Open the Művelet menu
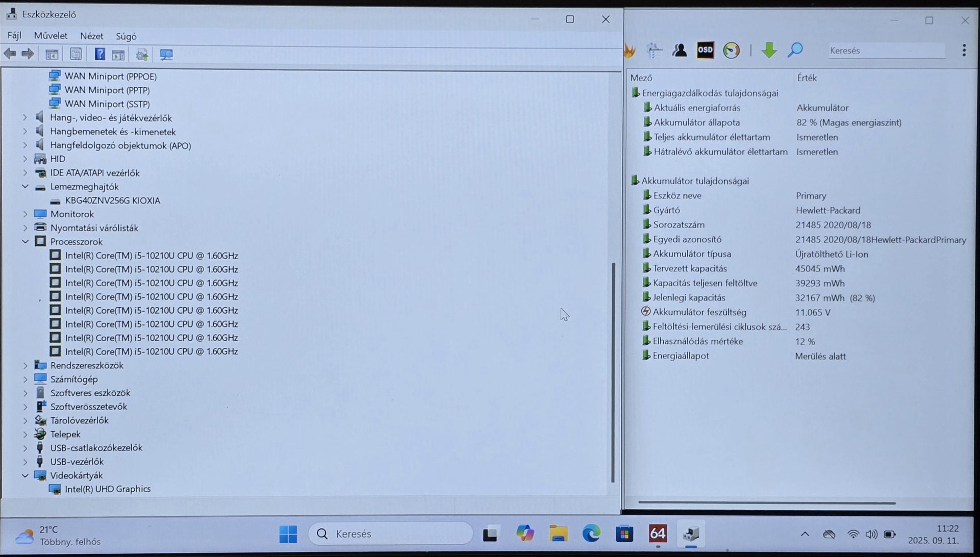This screenshot has height=557, width=980. pyautogui.click(x=51, y=36)
